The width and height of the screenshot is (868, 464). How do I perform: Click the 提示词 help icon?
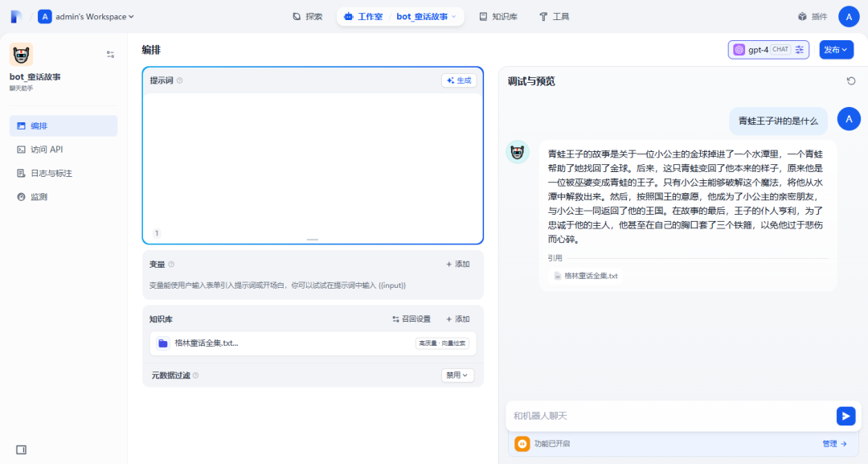tap(179, 81)
